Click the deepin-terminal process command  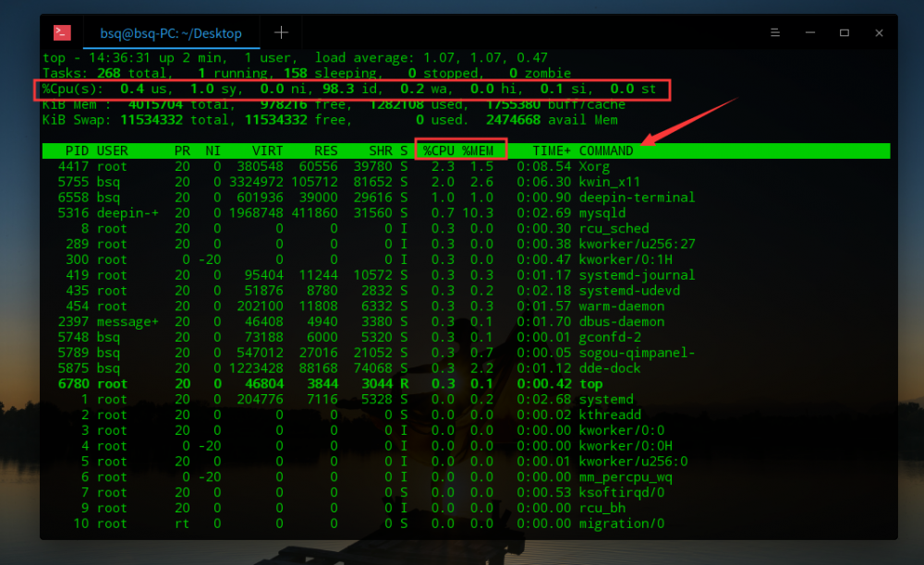point(637,198)
